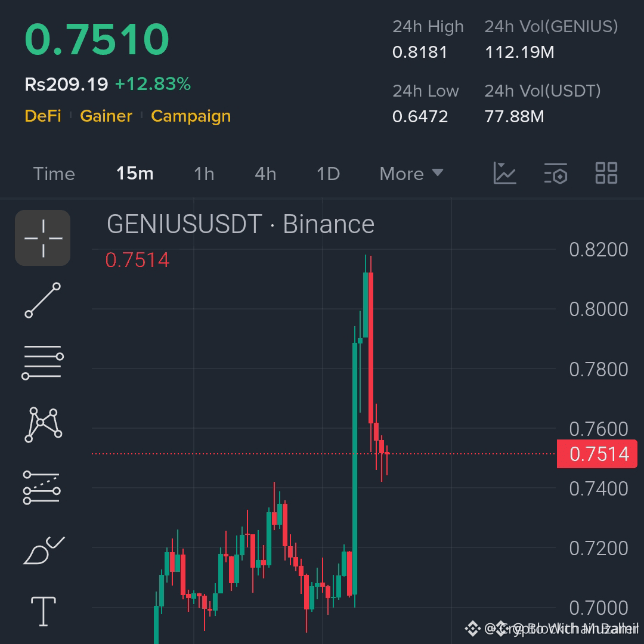Screen dimensions: 644x644
Task: Expand the More intervals dropdown
Action: 411,174
